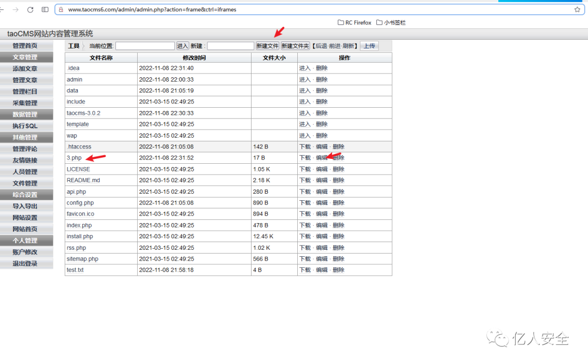Toggle the browser sidebar panel icon
This screenshot has width=588, height=364.
(45, 9)
